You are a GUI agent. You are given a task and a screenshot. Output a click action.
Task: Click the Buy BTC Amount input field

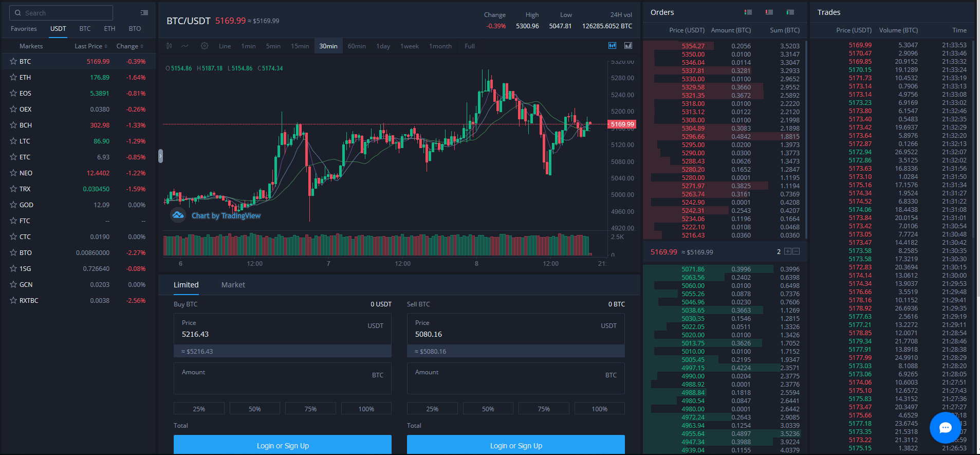click(x=282, y=383)
